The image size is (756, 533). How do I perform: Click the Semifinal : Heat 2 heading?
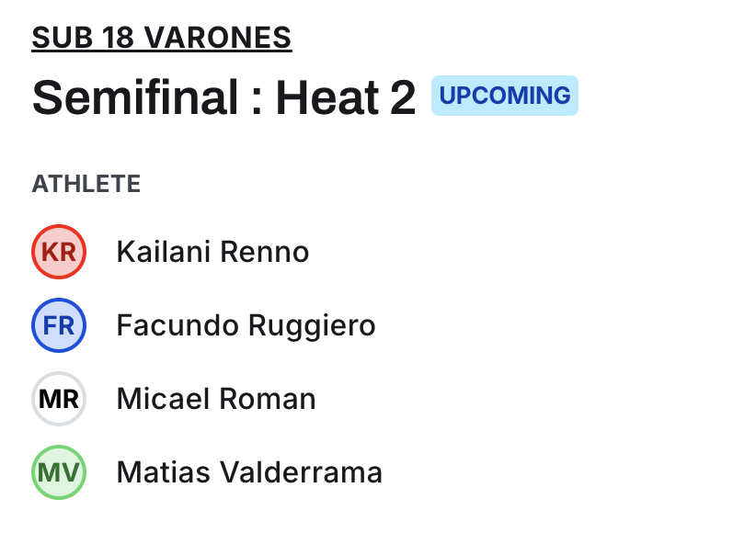click(223, 96)
